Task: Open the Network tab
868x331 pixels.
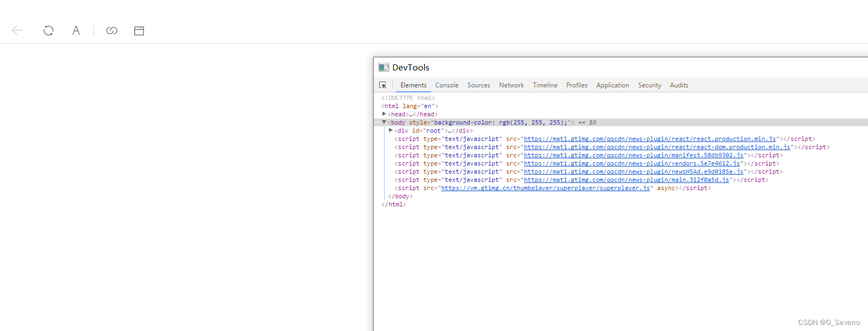Action: click(x=511, y=85)
